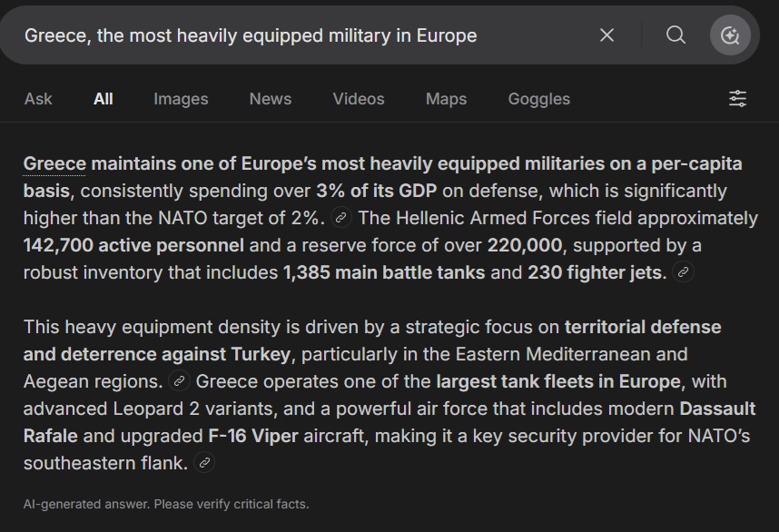Clear the search query with X icon

(606, 35)
